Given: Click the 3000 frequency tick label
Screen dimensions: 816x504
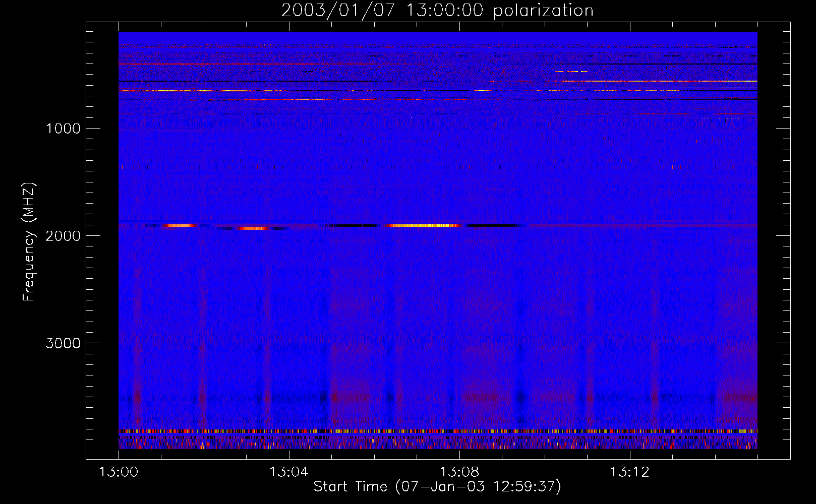Looking at the screenshot, I should [x=63, y=343].
